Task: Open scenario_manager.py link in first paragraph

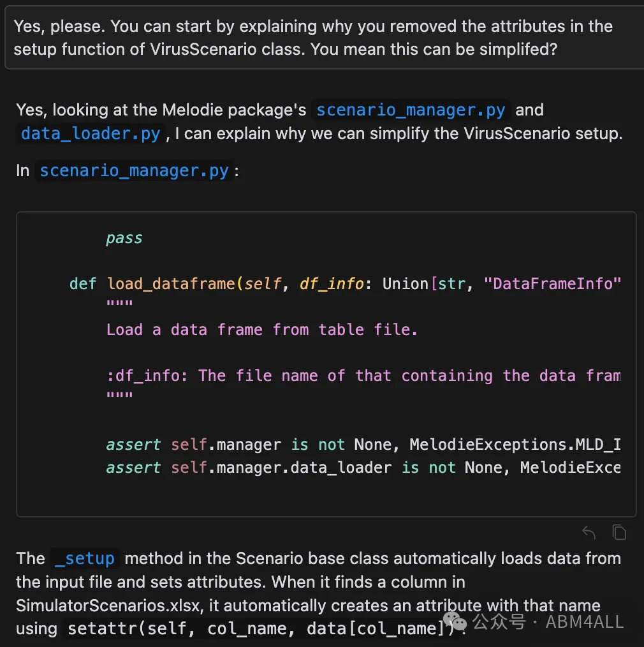Action: 411,110
